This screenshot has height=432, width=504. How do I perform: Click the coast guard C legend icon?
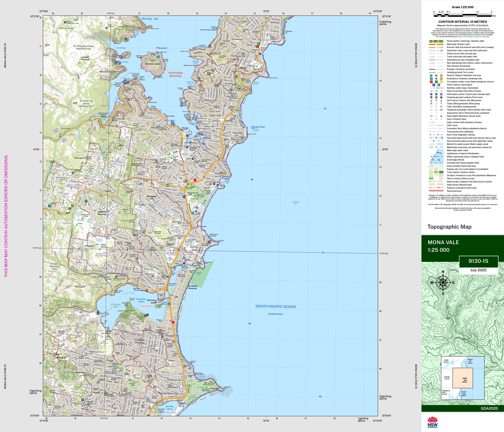[x=439, y=85]
